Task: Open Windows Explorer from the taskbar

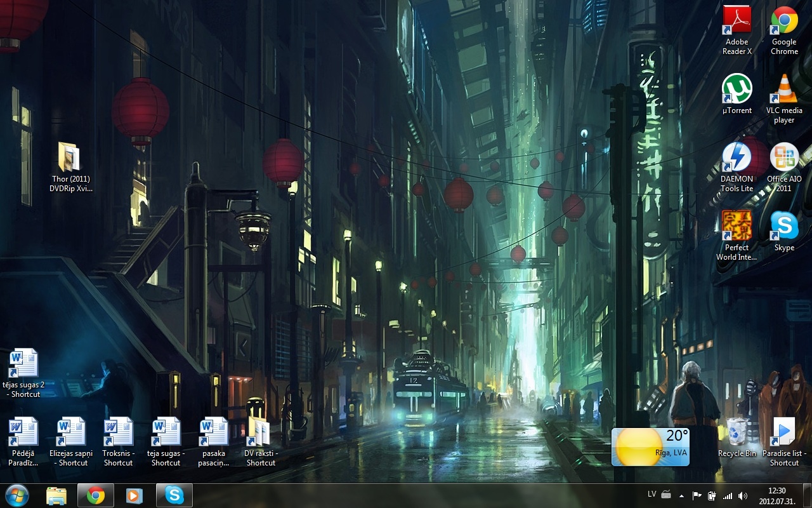Action: [56, 495]
